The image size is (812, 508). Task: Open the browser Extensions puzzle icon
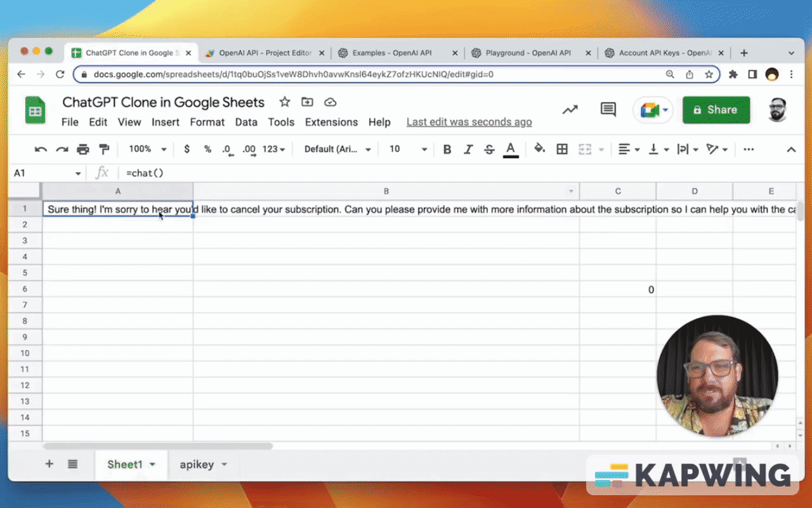click(733, 74)
